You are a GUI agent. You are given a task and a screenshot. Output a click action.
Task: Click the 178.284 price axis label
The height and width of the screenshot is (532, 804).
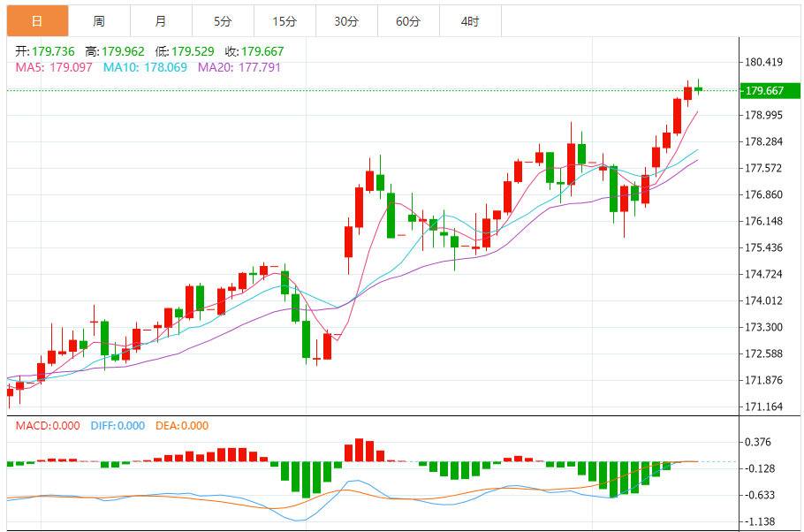(x=763, y=141)
